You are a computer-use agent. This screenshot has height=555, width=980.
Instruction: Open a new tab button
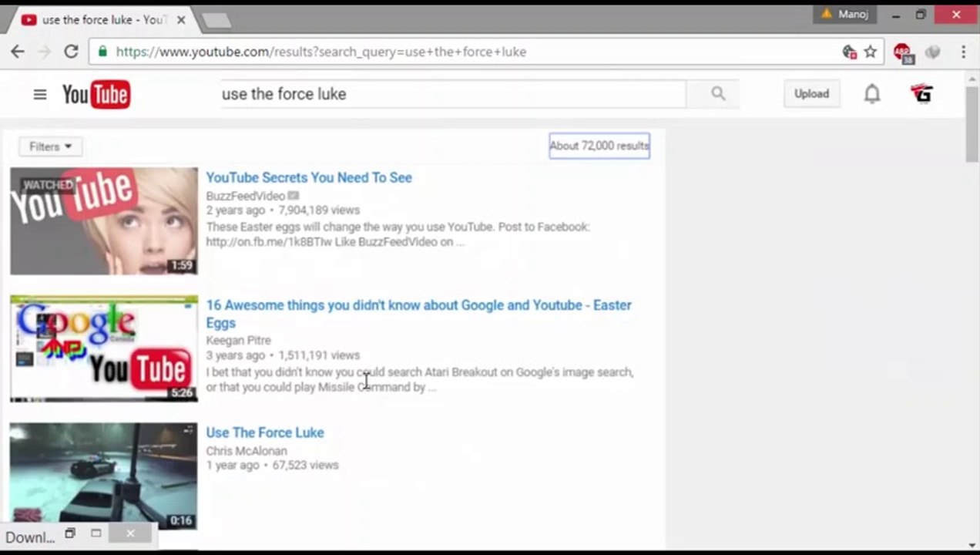(x=216, y=21)
